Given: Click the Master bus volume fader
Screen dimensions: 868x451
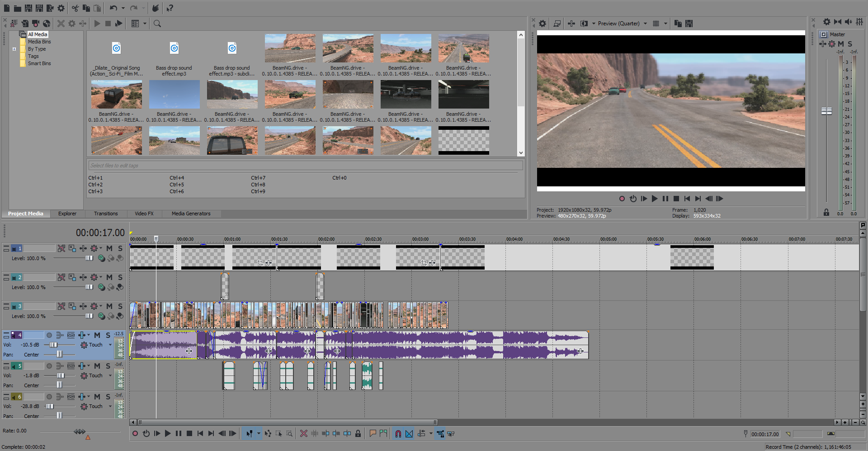Looking at the screenshot, I should (826, 111).
